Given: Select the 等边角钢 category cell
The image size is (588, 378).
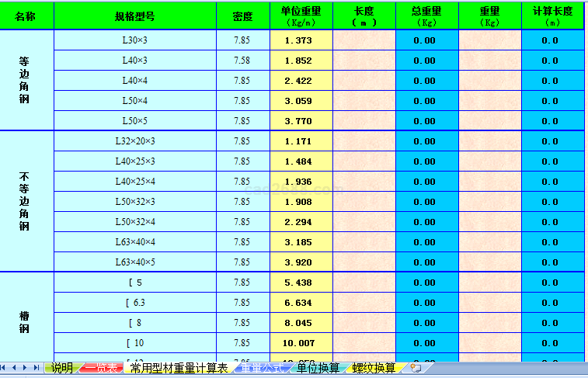Looking at the screenshot, I should 26,81.
